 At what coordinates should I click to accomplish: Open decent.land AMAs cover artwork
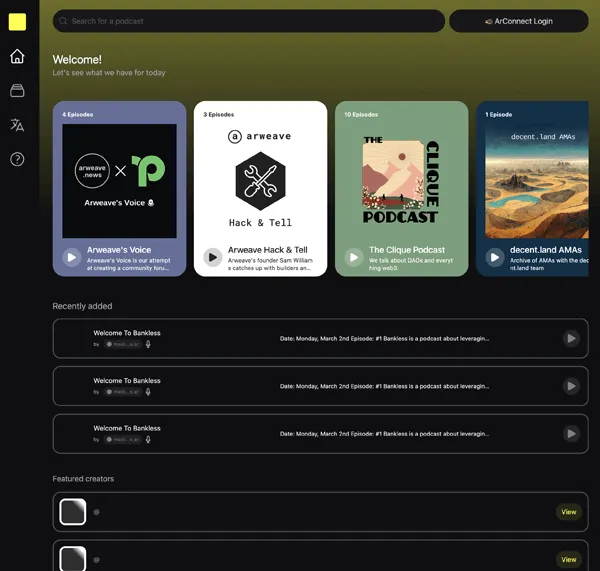tap(537, 181)
